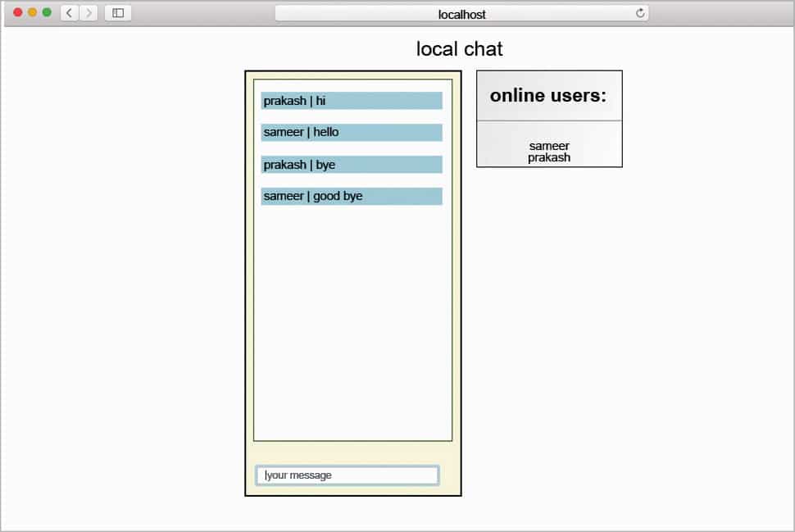Click the browser forward arrow button
The height and width of the screenshot is (532, 795).
point(89,12)
